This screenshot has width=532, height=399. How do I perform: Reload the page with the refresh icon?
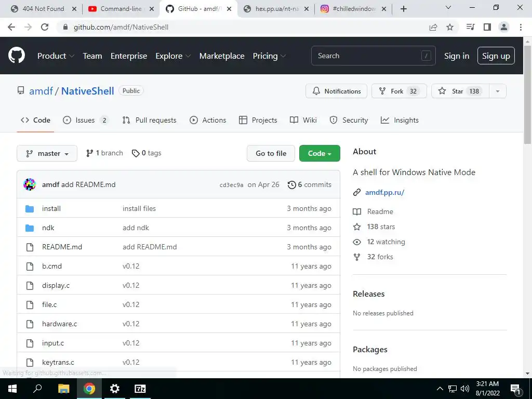click(x=45, y=27)
